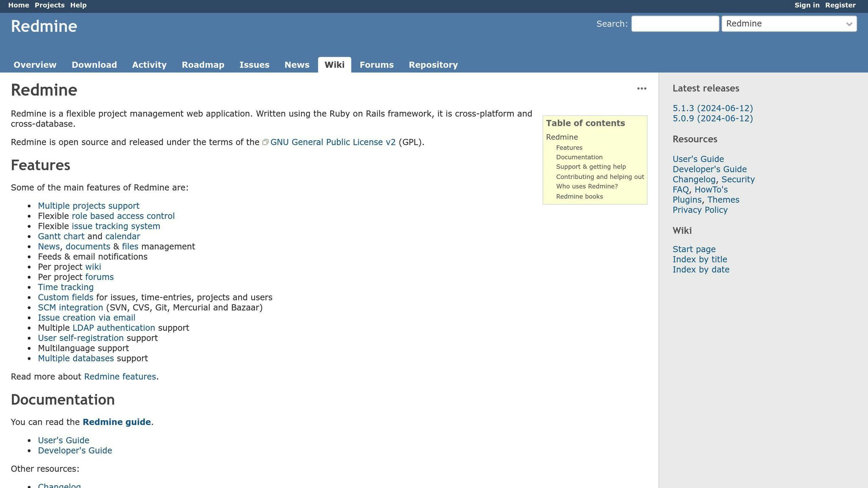Open the Home menu item
Viewport: 868px width, 488px height.
tap(19, 5)
